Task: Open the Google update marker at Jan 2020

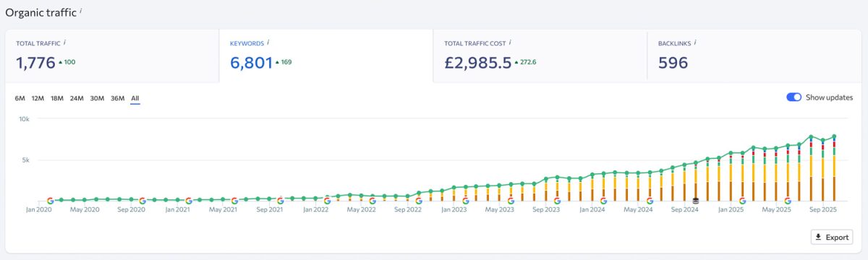Action: [x=50, y=201]
